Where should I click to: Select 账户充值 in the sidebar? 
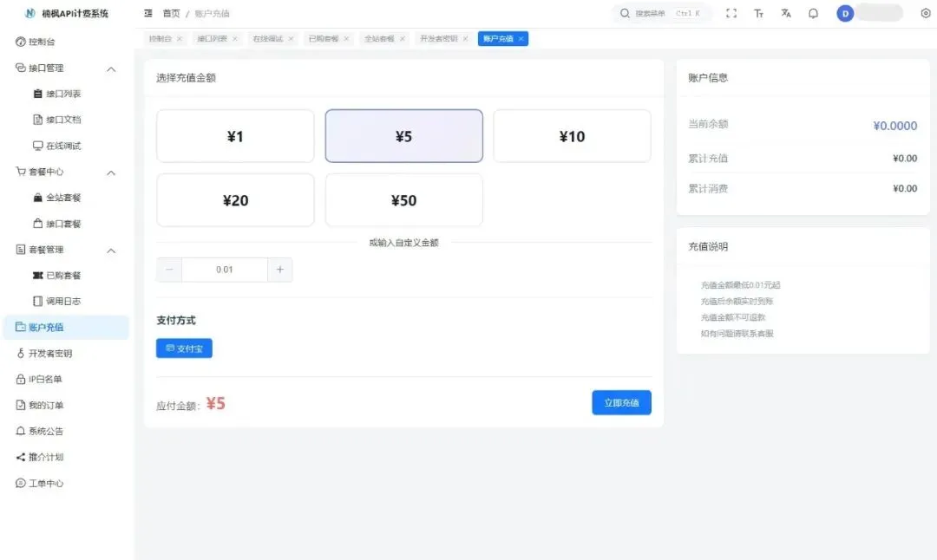tap(66, 327)
